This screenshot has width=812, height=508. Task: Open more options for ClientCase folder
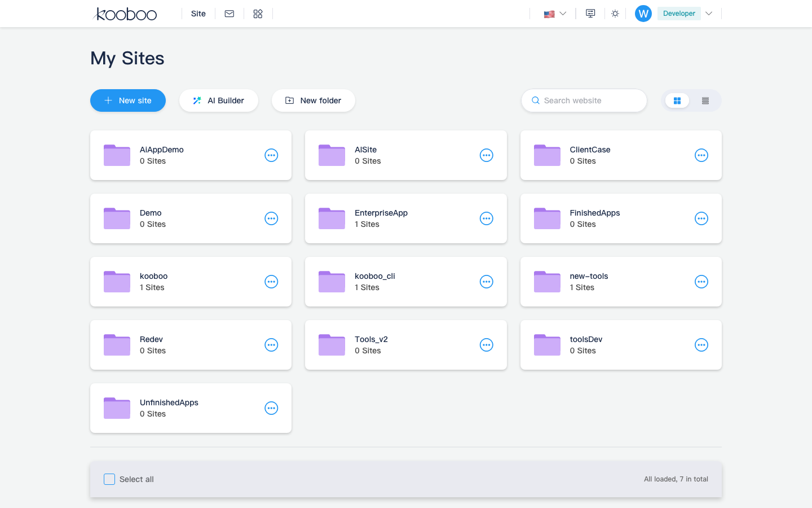pyautogui.click(x=701, y=155)
